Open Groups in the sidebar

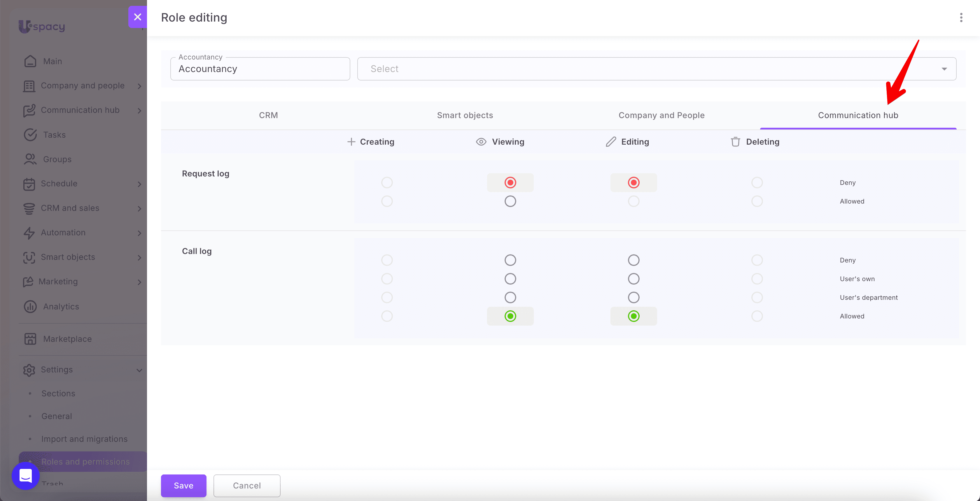pos(57,159)
